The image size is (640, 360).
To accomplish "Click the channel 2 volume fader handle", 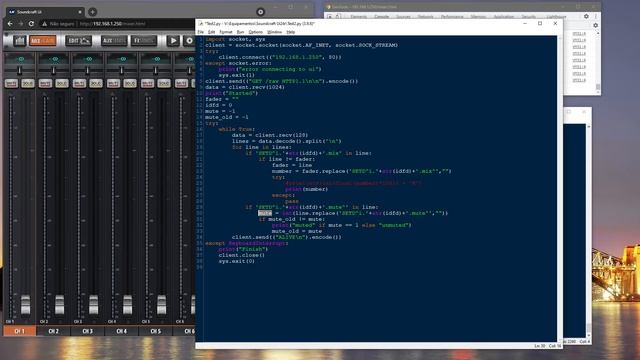I will 60,304.
